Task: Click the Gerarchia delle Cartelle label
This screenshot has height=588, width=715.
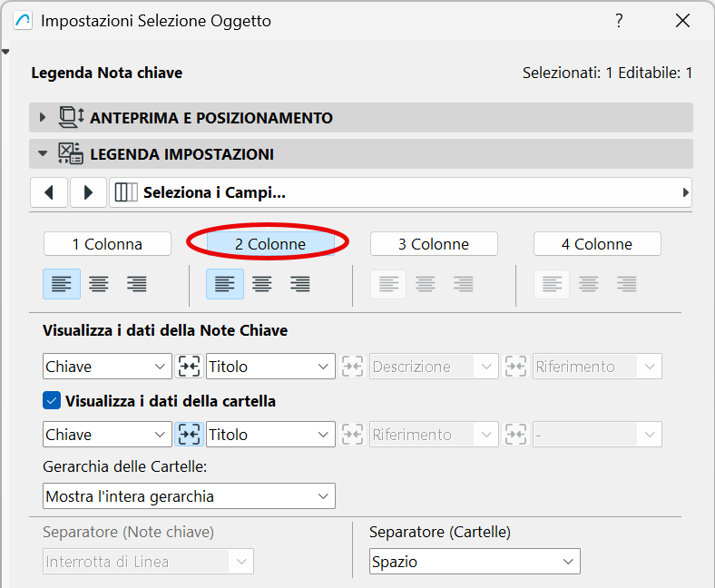Action: pos(125,466)
